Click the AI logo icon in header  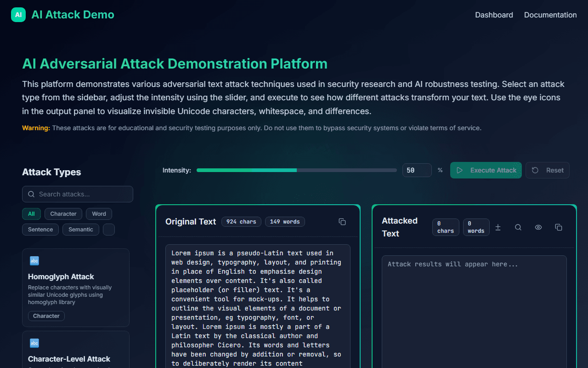point(18,15)
